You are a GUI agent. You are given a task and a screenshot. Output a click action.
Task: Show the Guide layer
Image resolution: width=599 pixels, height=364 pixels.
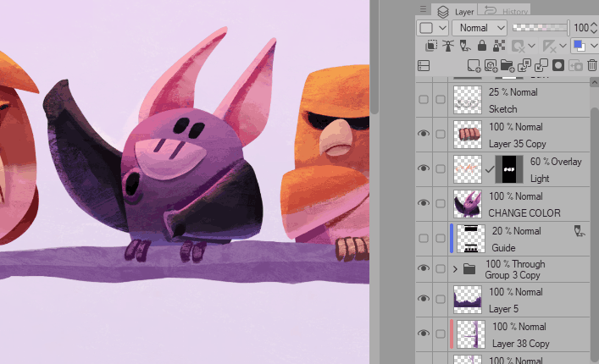pos(424,236)
